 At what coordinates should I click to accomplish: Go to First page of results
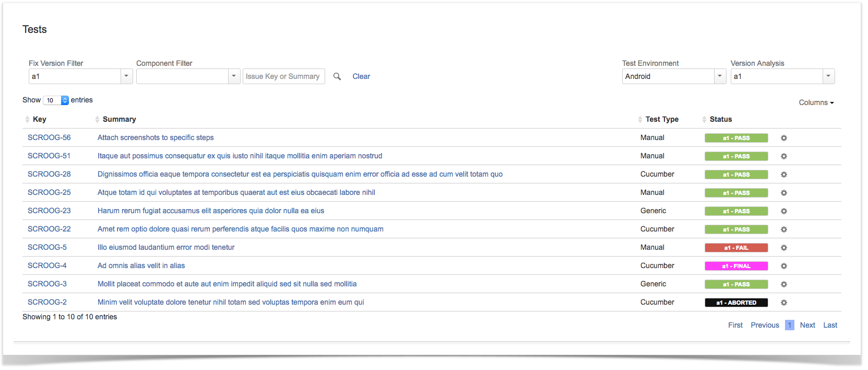point(735,325)
